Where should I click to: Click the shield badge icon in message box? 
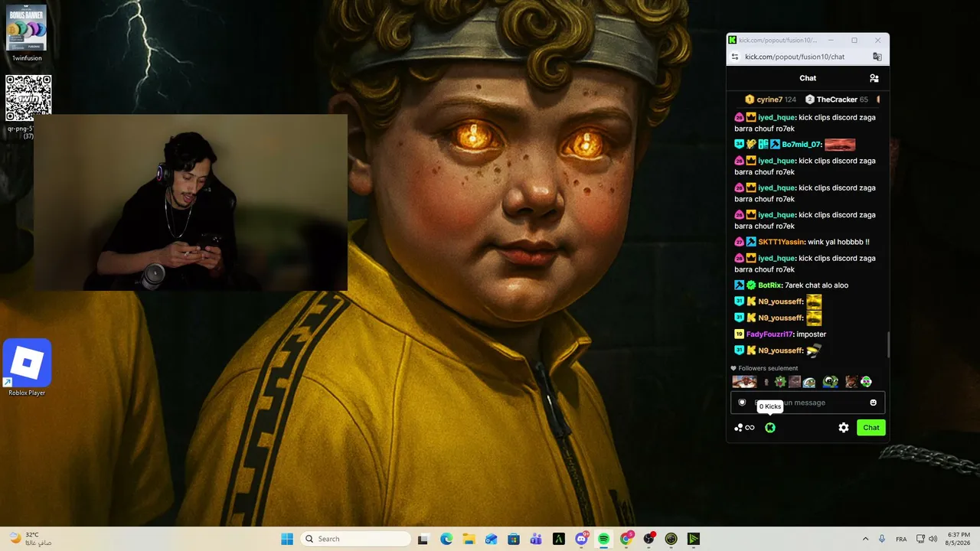[742, 403]
